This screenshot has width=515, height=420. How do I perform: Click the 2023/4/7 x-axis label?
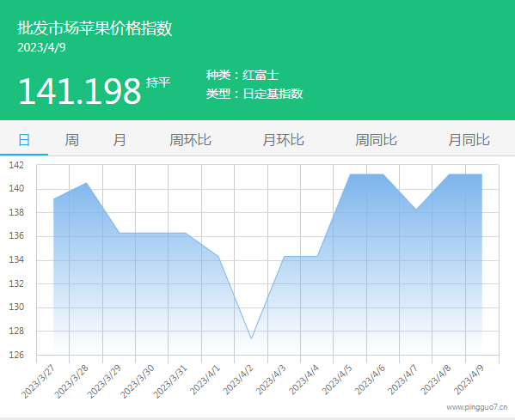pos(402,380)
